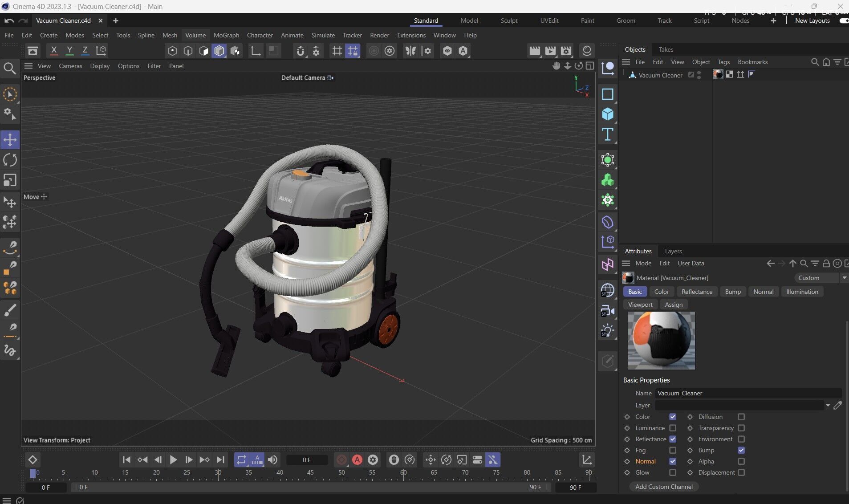The image size is (849, 504).
Task: Open Objects manager Tags menu
Action: tap(723, 62)
